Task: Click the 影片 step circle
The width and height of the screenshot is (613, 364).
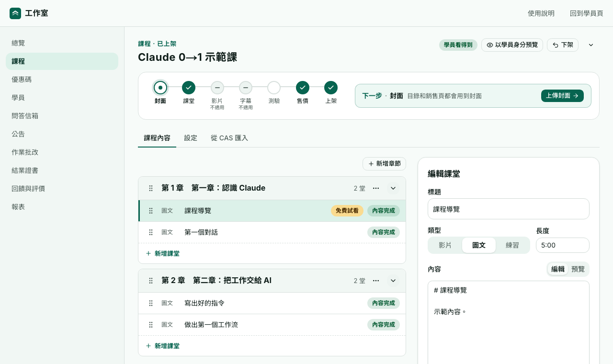Action: click(217, 88)
